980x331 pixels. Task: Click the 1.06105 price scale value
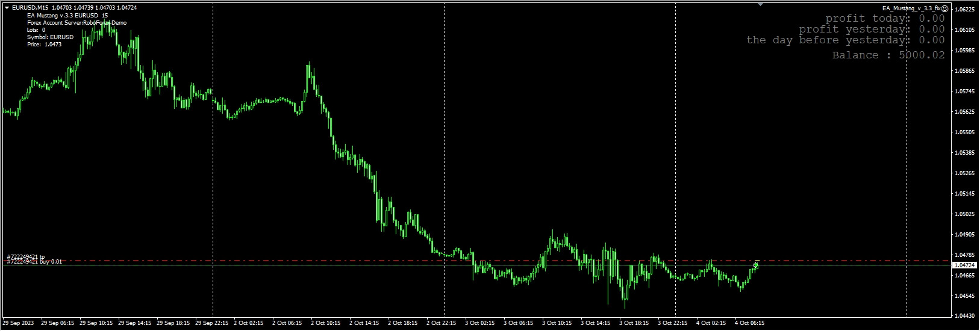click(x=965, y=30)
